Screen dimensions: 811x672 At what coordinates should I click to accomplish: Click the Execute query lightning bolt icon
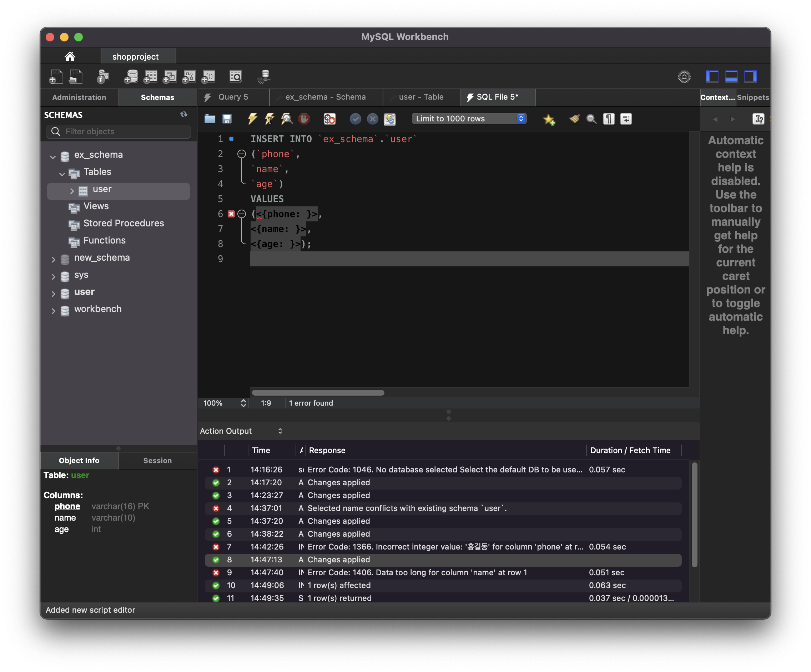252,119
